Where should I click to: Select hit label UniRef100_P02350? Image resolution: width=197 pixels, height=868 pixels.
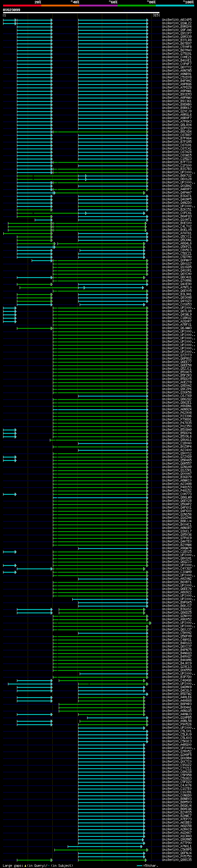177,426
